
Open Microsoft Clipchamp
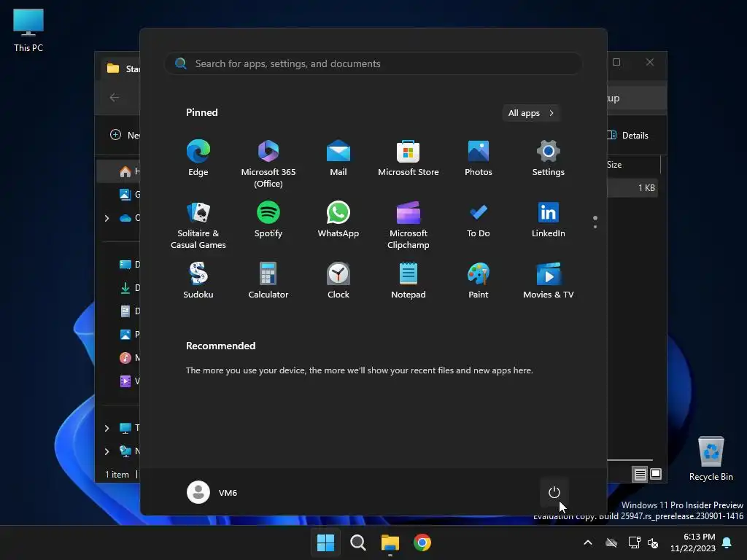click(x=409, y=225)
